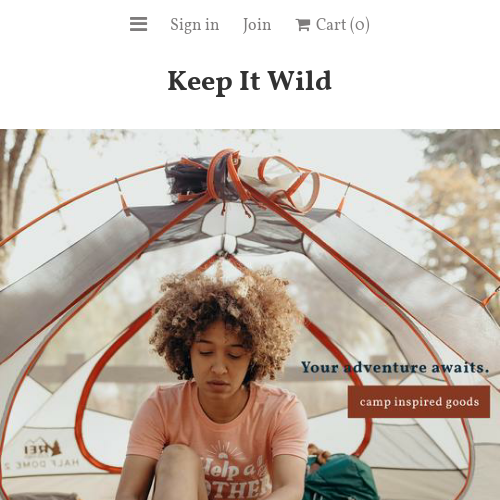500x500 pixels.
Task: Open the Sign in page
Action: pyautogui.click(x=195, y=25)
